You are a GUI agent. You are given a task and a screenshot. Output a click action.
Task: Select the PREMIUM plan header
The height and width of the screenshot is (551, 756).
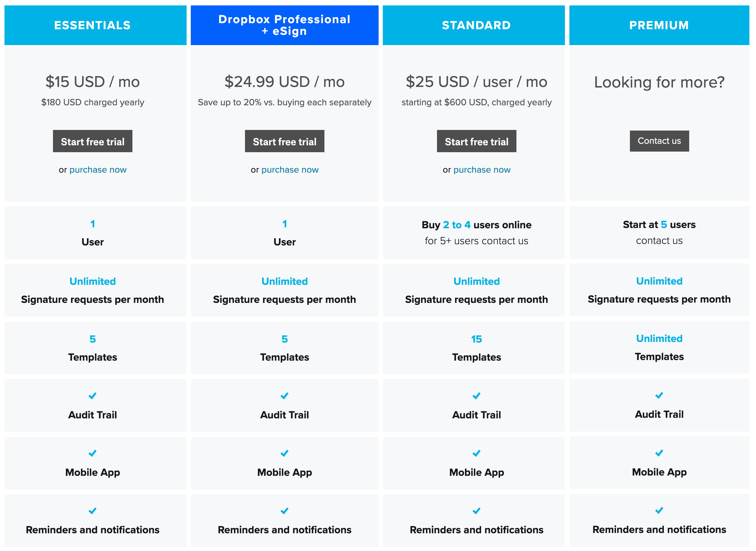point(659,25)
